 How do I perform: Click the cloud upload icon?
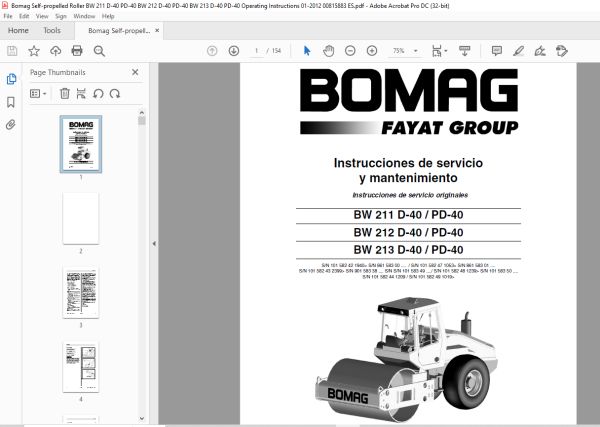pyautogui.click(x=55, y=51)
